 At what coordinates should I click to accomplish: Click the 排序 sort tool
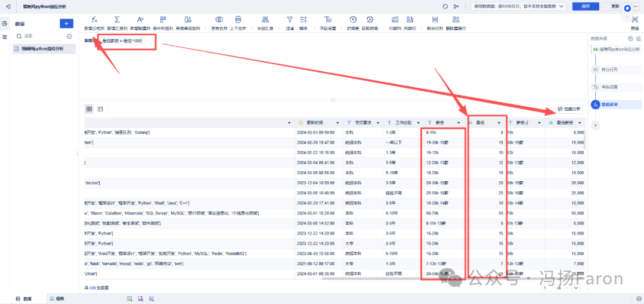(x=304, y=23)
